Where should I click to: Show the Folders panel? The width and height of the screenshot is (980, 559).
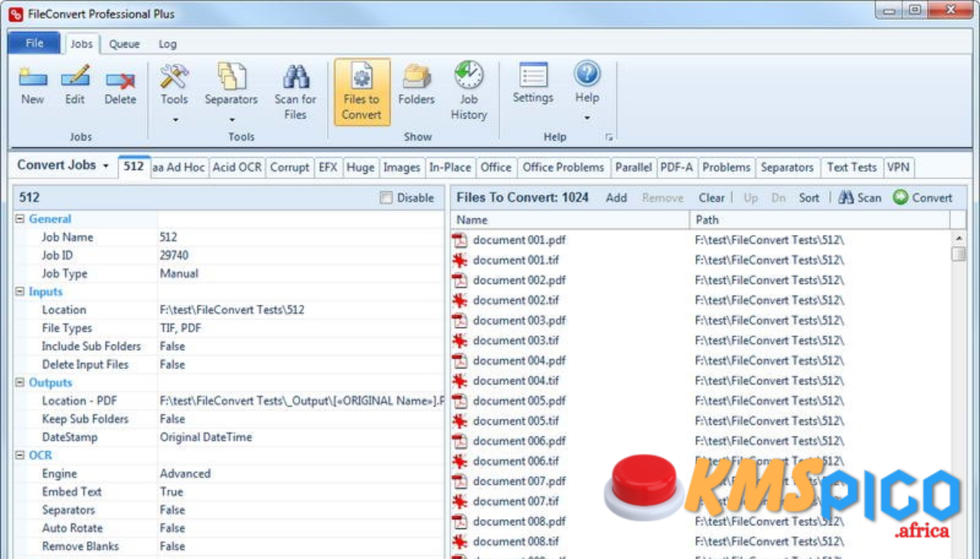416,84
